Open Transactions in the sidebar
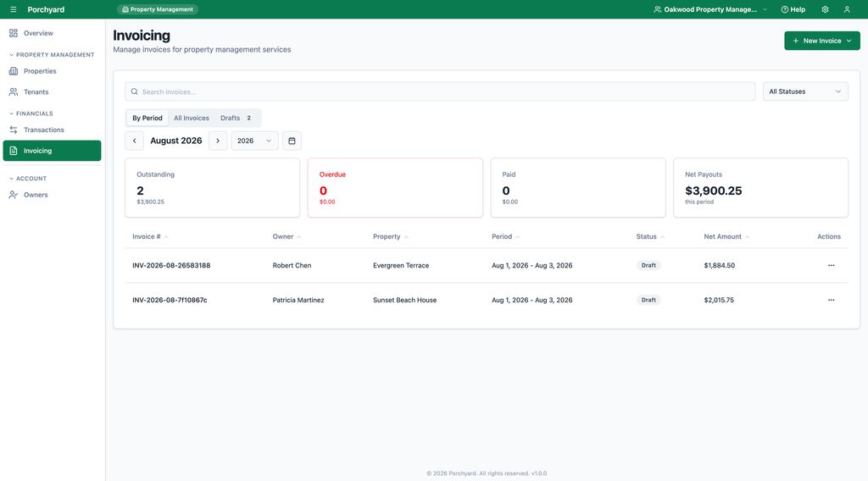868x481 pixels. point(52,130)
